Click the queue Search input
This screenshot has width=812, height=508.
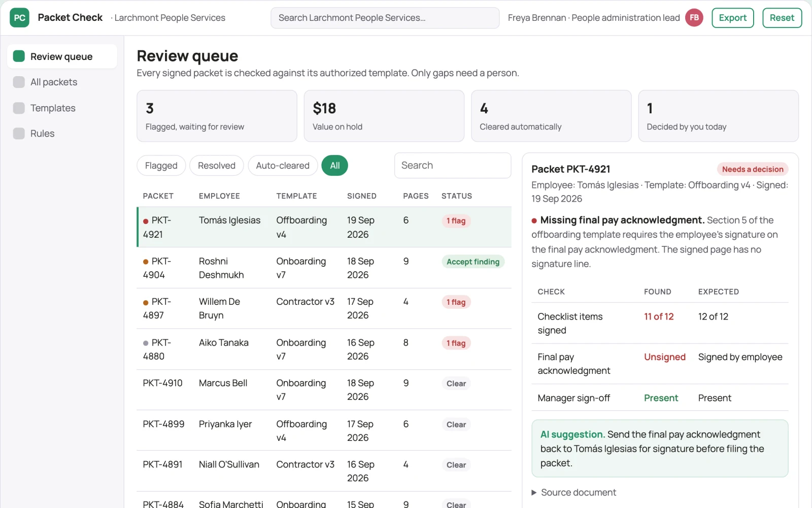tap(452, 166)
